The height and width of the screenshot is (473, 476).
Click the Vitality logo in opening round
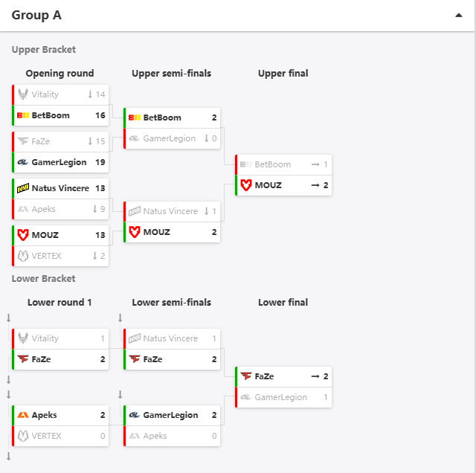pos(23,94)
